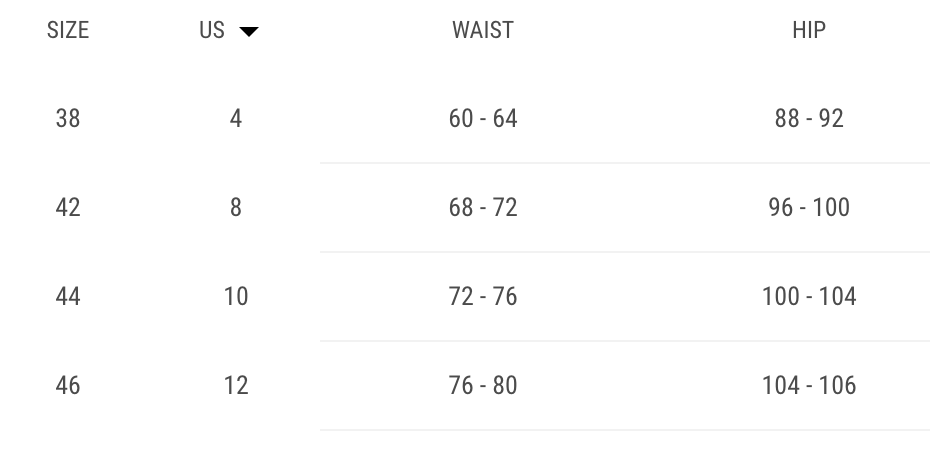Click the SIZE column header
Image resolution: width=930 pixels, height=464 pixels.
pos(68,30)
